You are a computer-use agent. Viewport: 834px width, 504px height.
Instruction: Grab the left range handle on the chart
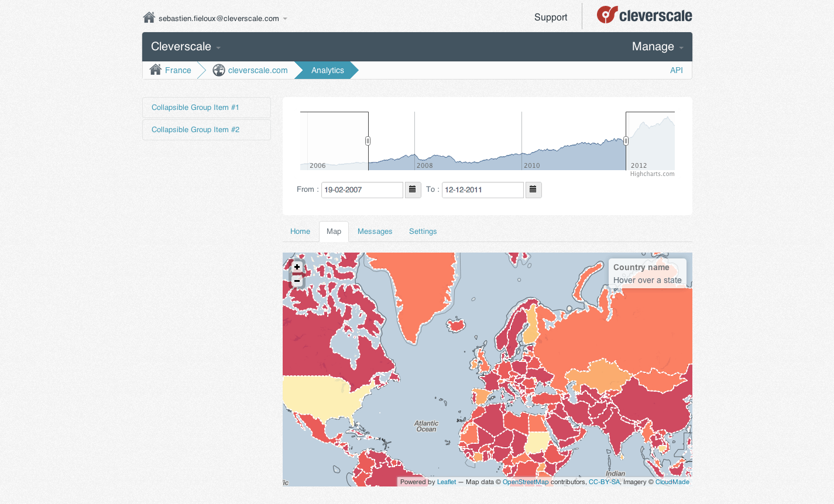point(368,141)
